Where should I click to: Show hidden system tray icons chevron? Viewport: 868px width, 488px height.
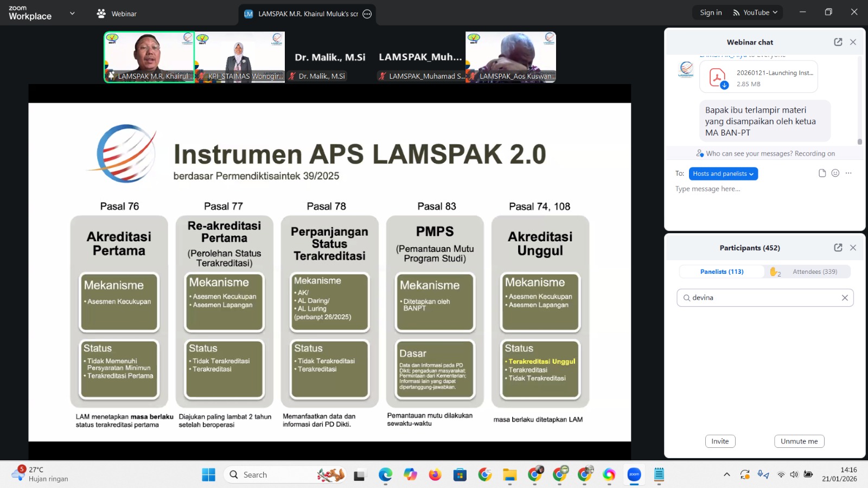click(x=727, y=475)
